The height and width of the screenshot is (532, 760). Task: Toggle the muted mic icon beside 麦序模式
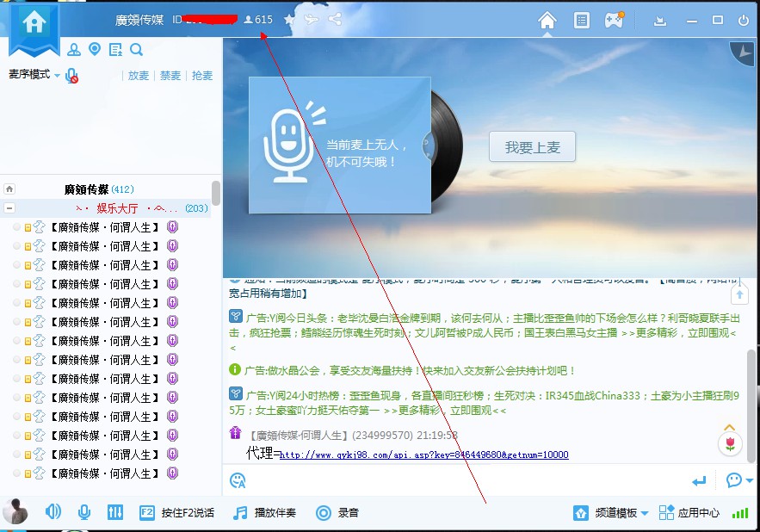click(x=71, y=76)
